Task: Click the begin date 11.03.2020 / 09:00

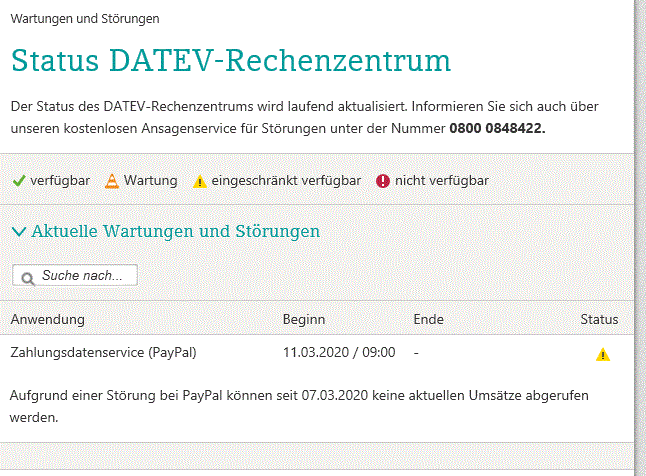Action: pos(339,353)
